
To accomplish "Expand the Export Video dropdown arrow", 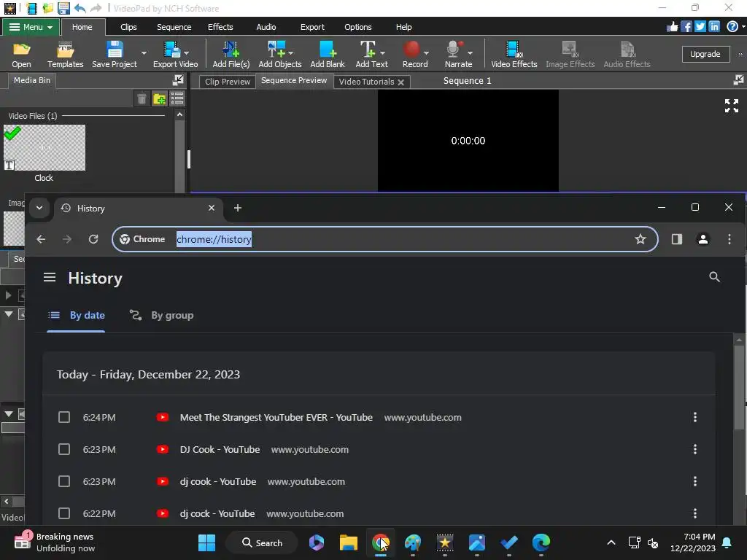I will click(x=186, y=52).
